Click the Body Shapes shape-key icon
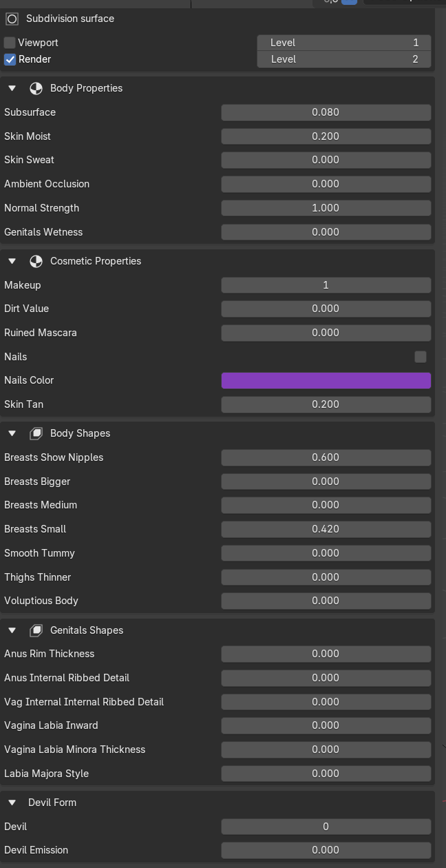The width and height of the screenshot is (446, 868). (36, 433)
